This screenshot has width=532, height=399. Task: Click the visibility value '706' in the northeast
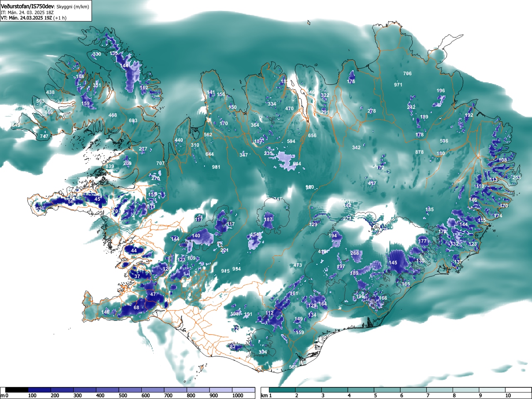click(x=407, y=74)
